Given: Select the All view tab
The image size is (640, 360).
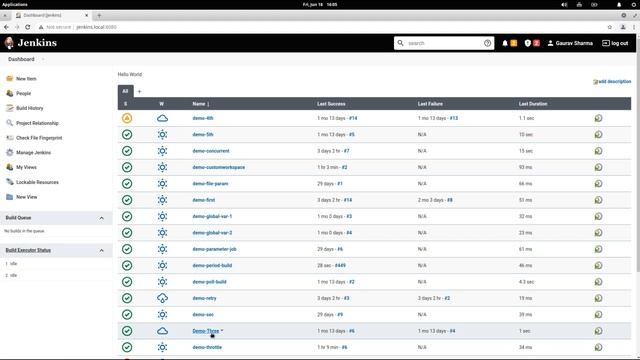Looking at the screenshot, I should click(x=125, y=91).
